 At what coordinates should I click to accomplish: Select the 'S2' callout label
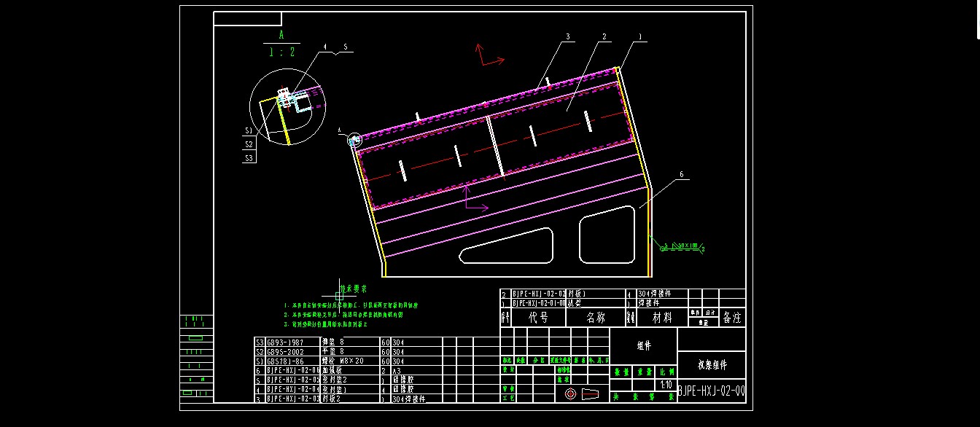[249, 144]
